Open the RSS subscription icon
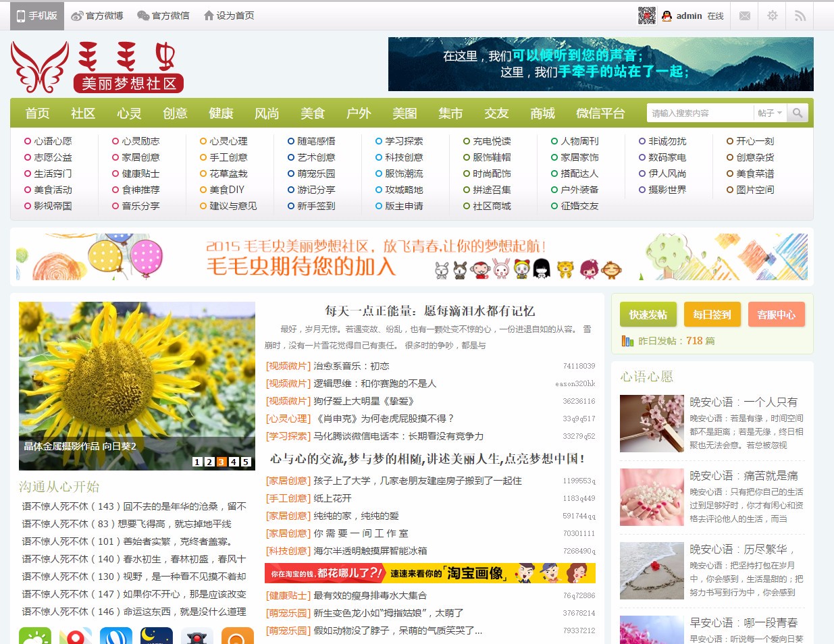This screenshot has width=834, height=644. pyautogui.click(x=800, y=15)
